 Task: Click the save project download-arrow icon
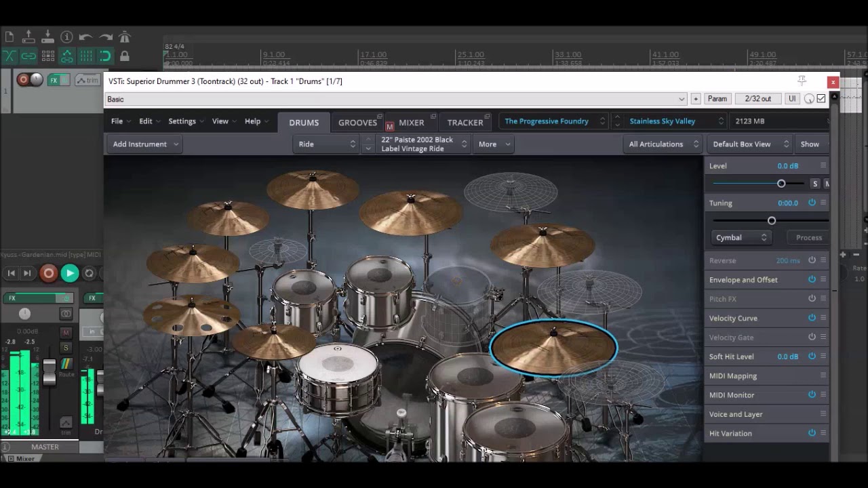click(x=47, y=37)
